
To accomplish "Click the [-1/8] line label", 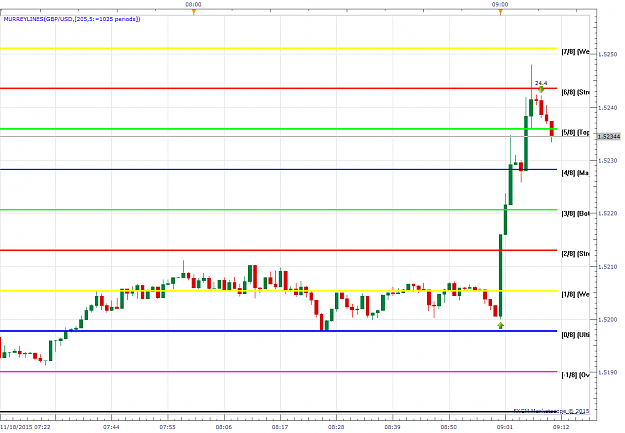I will tap(575, 375).
